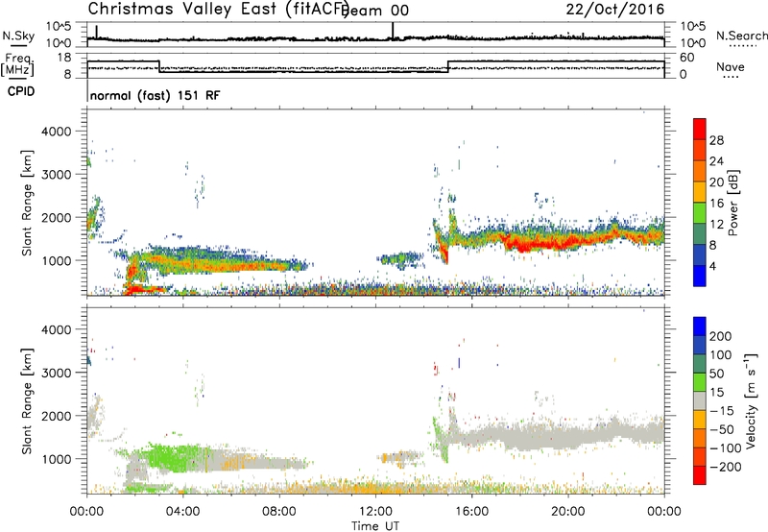Click the '60' Nave axis tick

tap(687, 58)
